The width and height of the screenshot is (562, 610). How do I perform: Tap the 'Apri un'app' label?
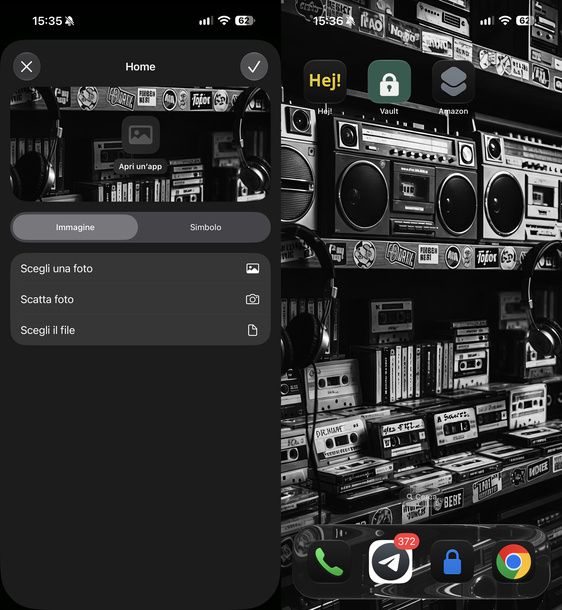pyautogui.click(x=140, y=167)
